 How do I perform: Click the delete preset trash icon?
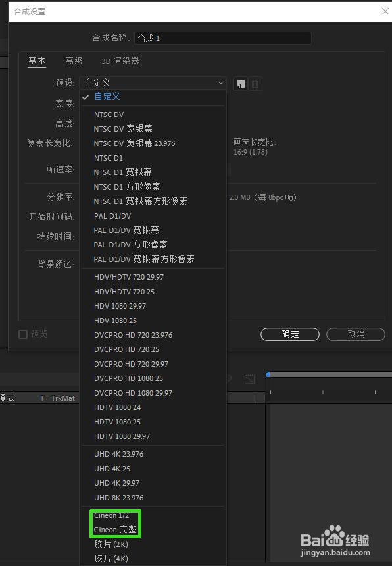pos(255,84)
